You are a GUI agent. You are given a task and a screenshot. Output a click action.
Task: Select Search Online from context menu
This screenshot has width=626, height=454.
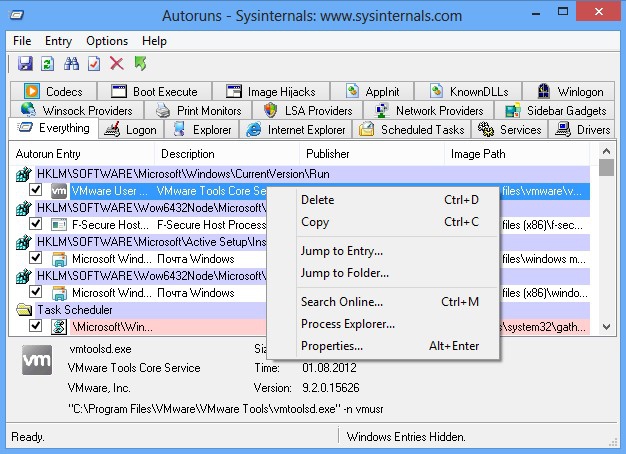point(341,302)
